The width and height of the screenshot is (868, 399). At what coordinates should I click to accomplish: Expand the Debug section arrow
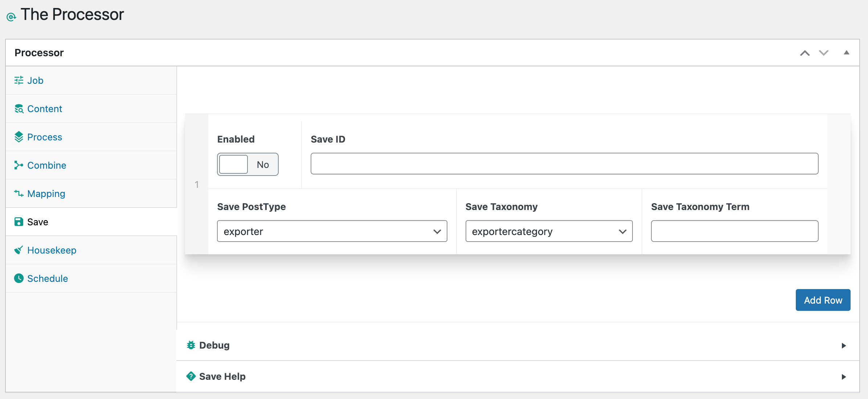point(844,345)
